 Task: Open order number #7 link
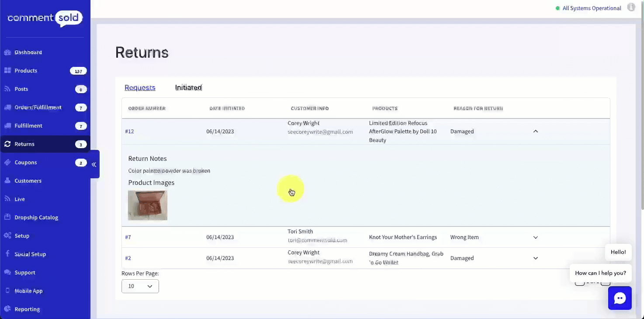point(128,237)
